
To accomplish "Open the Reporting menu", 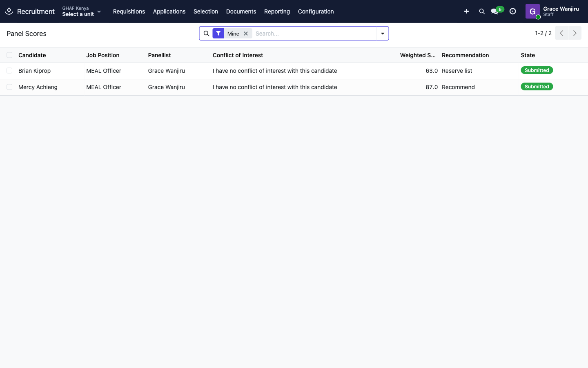I will 277,11.
